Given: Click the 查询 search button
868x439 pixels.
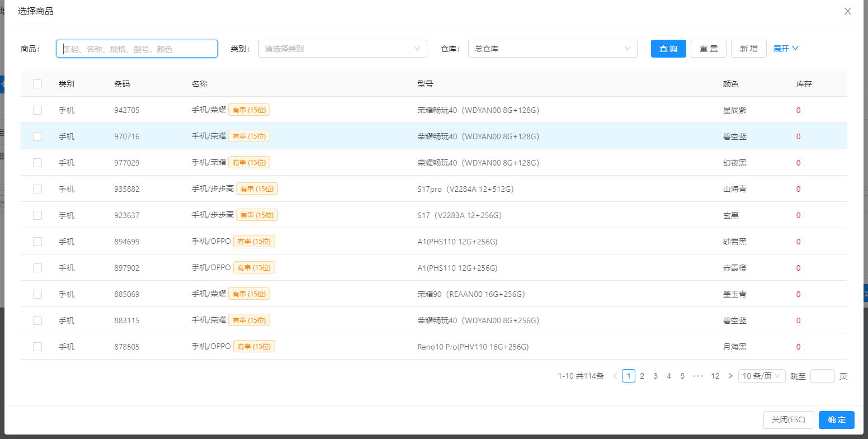Looking at the screenshot, I should tap(668, 49).
